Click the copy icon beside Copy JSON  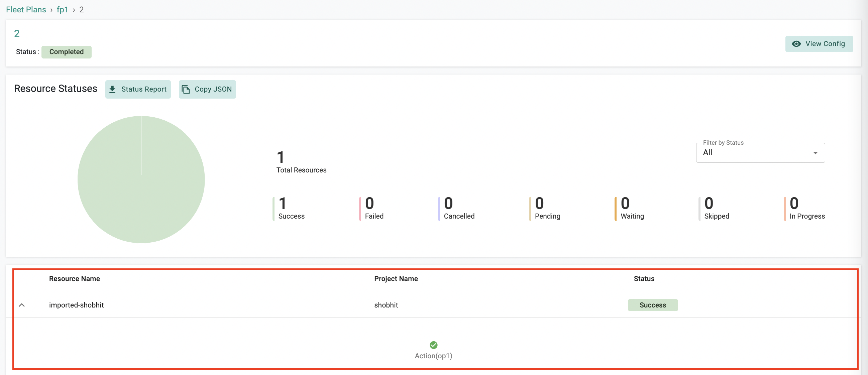(x=186, y=89)
